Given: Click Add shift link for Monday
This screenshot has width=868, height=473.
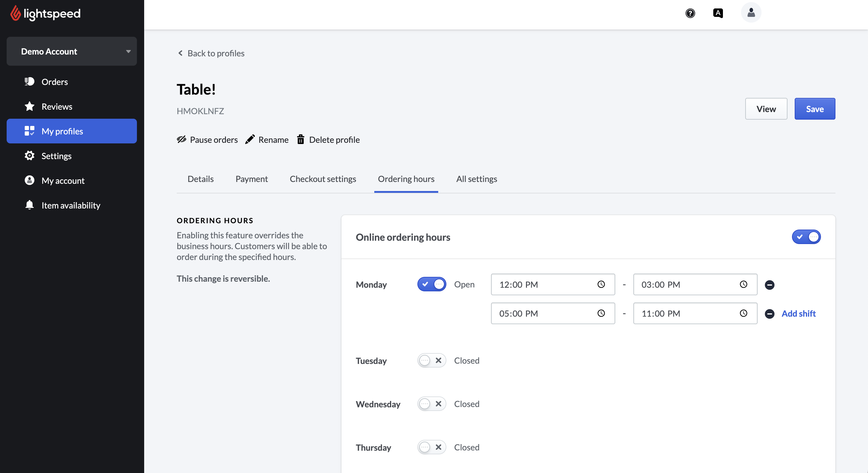Looking at the screenshot, I should (799, 314).
